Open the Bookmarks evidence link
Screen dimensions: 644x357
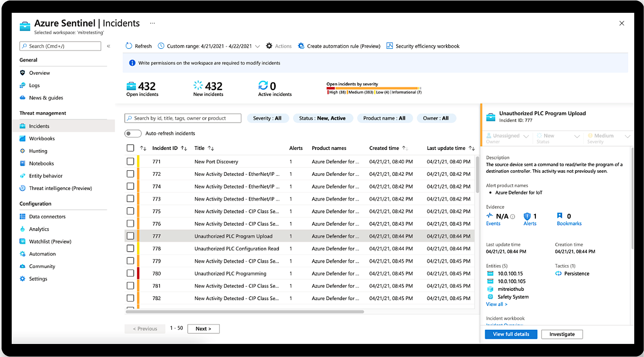569,223
